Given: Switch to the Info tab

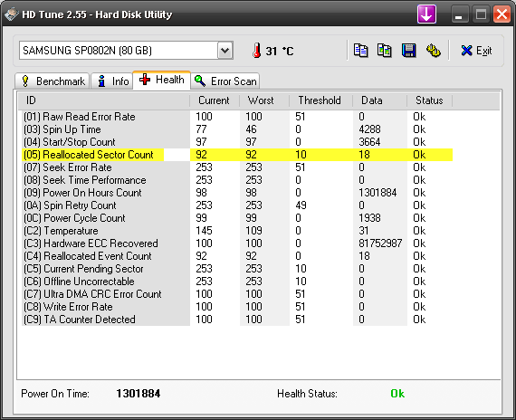Looking at the screenshot, I should [x=112, y=81].
